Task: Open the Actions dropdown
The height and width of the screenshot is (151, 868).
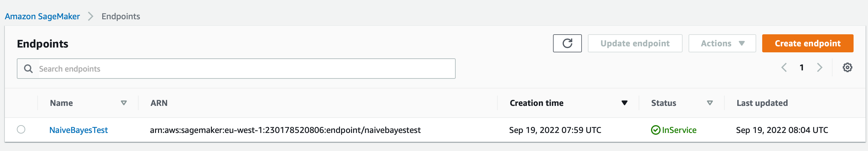Action: [x=722, y=44]
